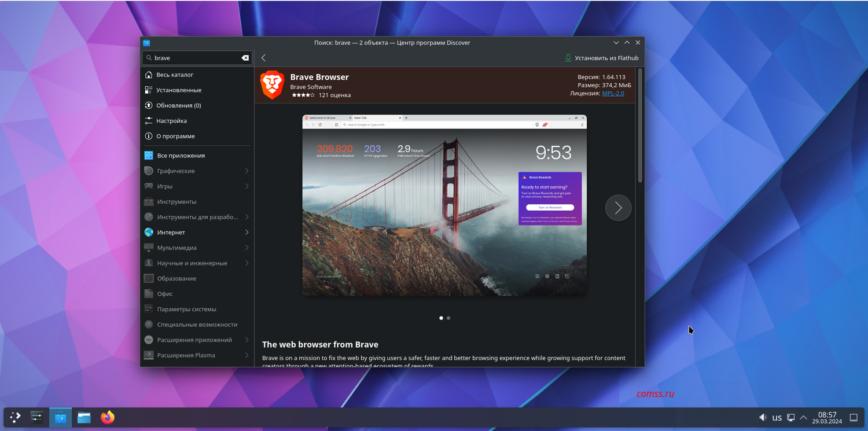This screenshot has height=431, width=868.
Task: Expand the Графические category
Action: pos(247,171)
